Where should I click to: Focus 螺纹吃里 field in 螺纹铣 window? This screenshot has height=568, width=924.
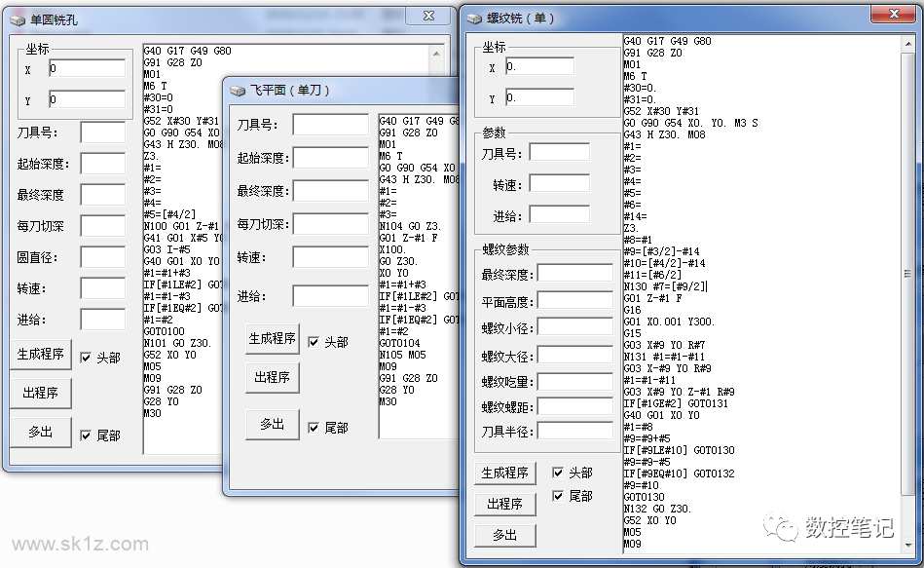pos(575,381)
